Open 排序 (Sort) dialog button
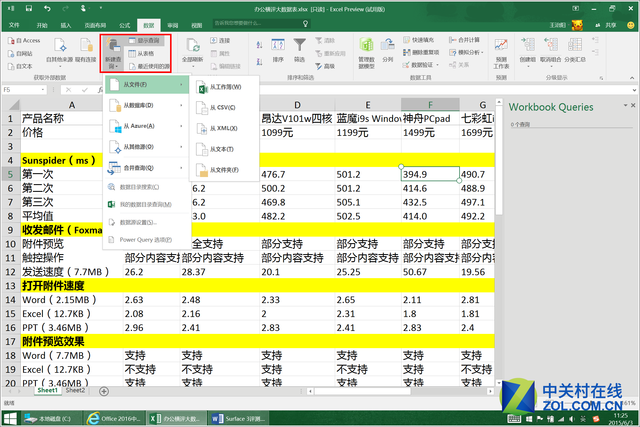Viewport: 640px width, 427px height. (278, 51)
